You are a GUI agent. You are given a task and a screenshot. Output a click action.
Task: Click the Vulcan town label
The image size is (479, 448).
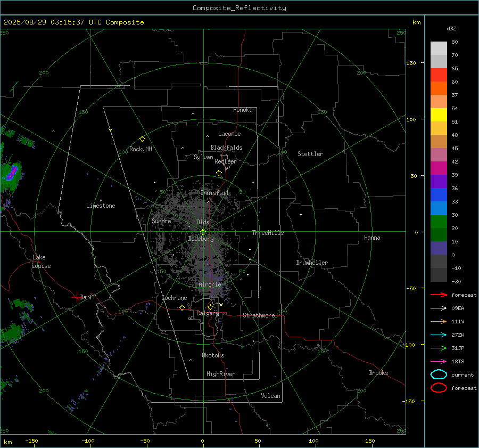(x=270, y=396)
